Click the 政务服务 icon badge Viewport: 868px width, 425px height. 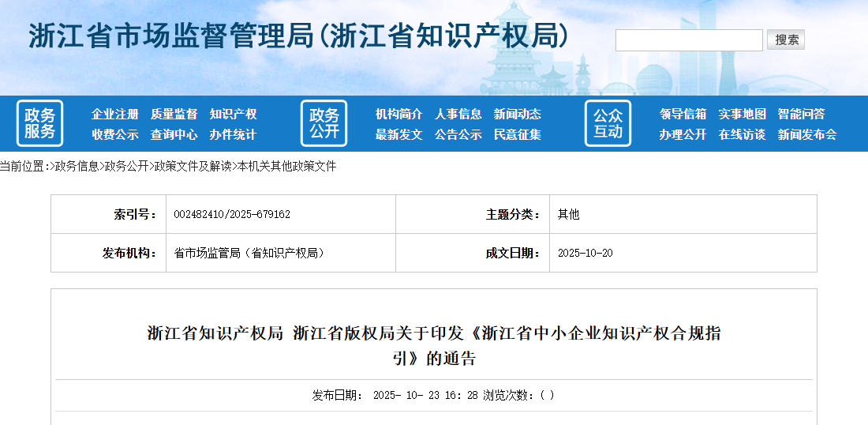pos(39,123)
